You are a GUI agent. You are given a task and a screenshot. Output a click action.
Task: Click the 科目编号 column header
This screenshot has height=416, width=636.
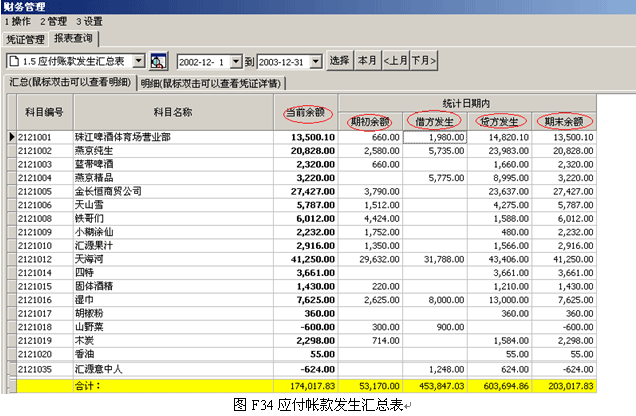click(x=40, y=112)
